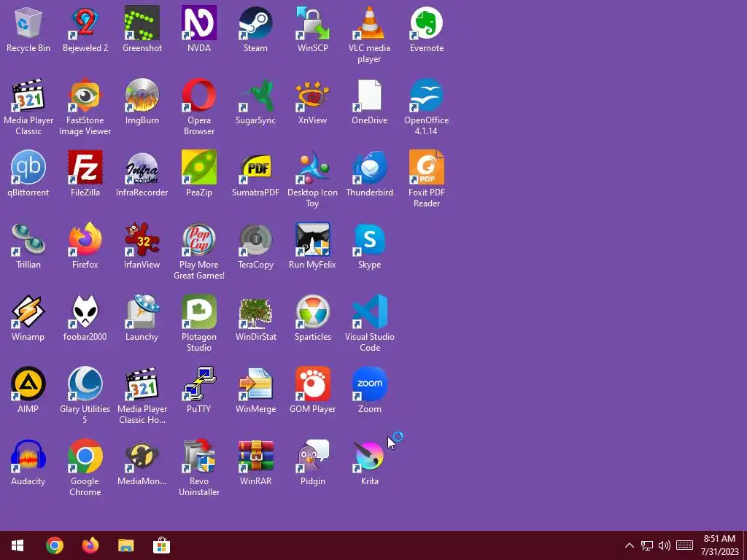Screen dimensions: 747x560
Task: Select the XnView icon
Action: click(312, 96)
